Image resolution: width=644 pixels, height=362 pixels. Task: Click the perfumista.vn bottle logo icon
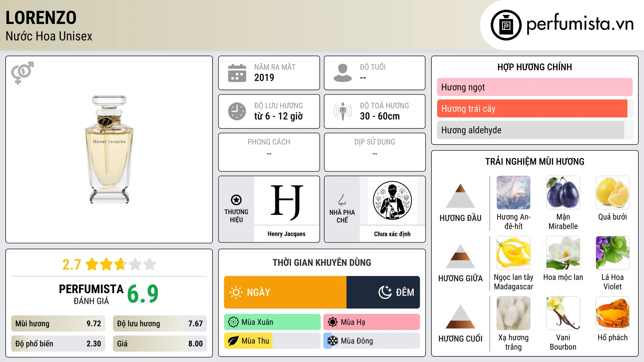506,25
